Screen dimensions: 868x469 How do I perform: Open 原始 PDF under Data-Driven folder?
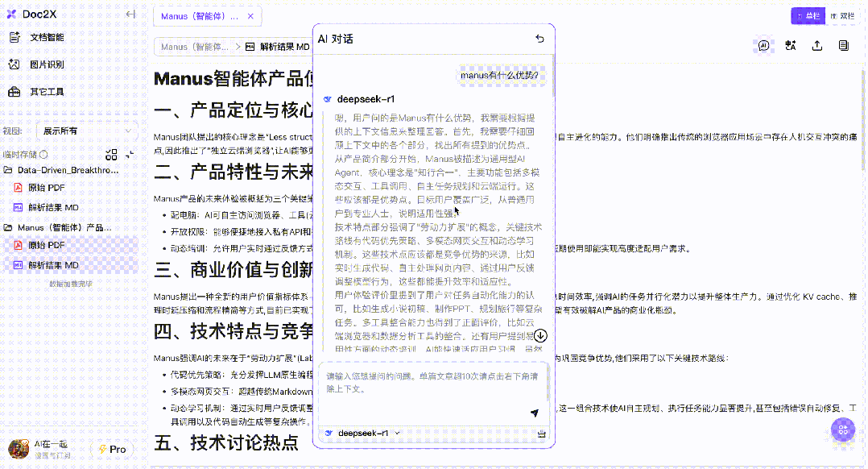point(47,188)
